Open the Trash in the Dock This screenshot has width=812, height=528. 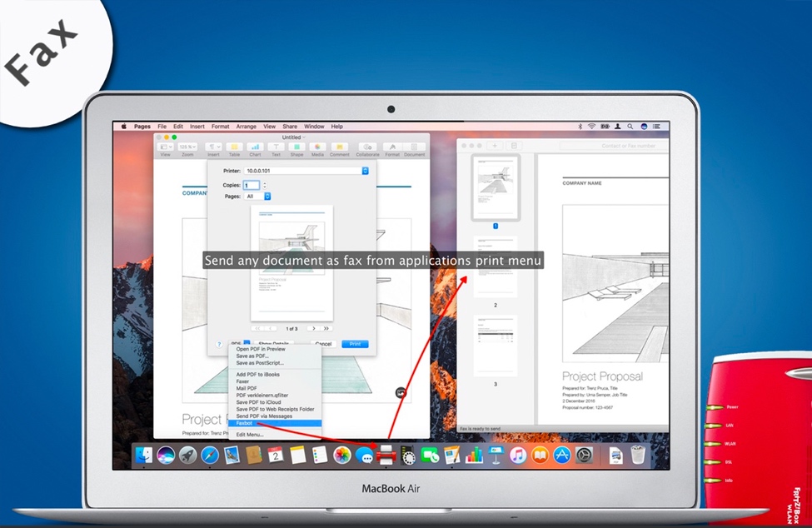pyautogui.click(x=638, y=455)
